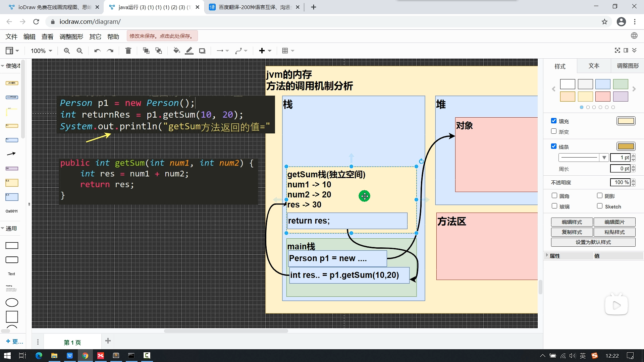The height and width of the screenshot is (362, 644).
Task: Click the line color pencil icon
Action: coord(189,51)
